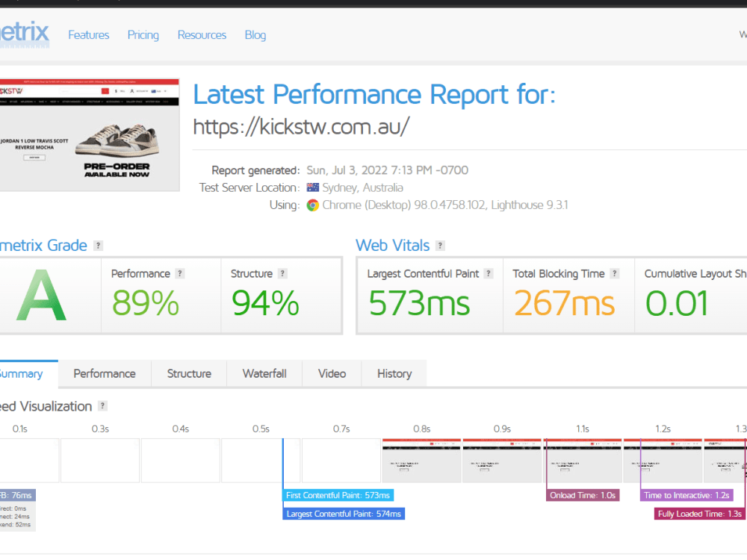Click the 267ms blocking time value
Screen dimensions: 747x560
point(565,303)
